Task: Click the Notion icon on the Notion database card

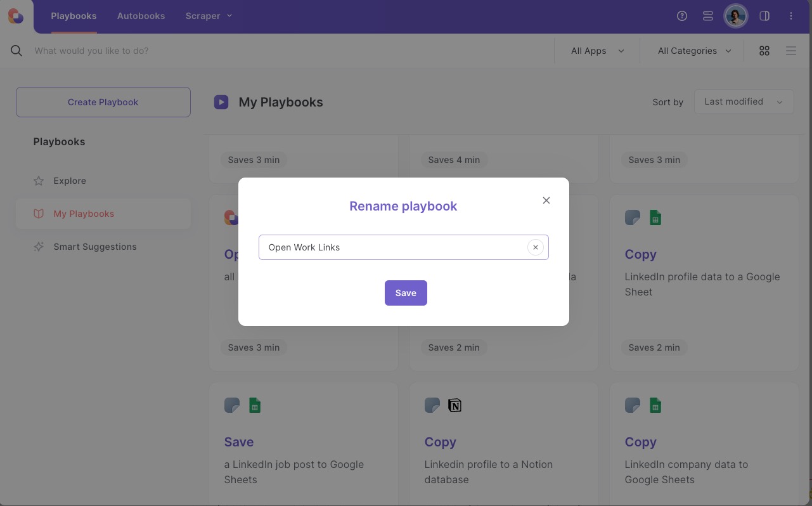Action: [454, 406]
